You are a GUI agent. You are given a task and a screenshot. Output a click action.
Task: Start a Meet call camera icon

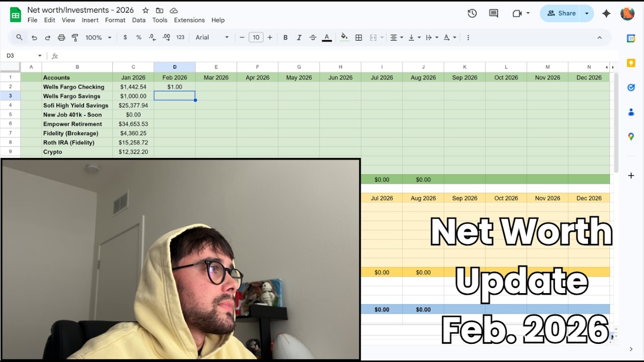[517, 14]
